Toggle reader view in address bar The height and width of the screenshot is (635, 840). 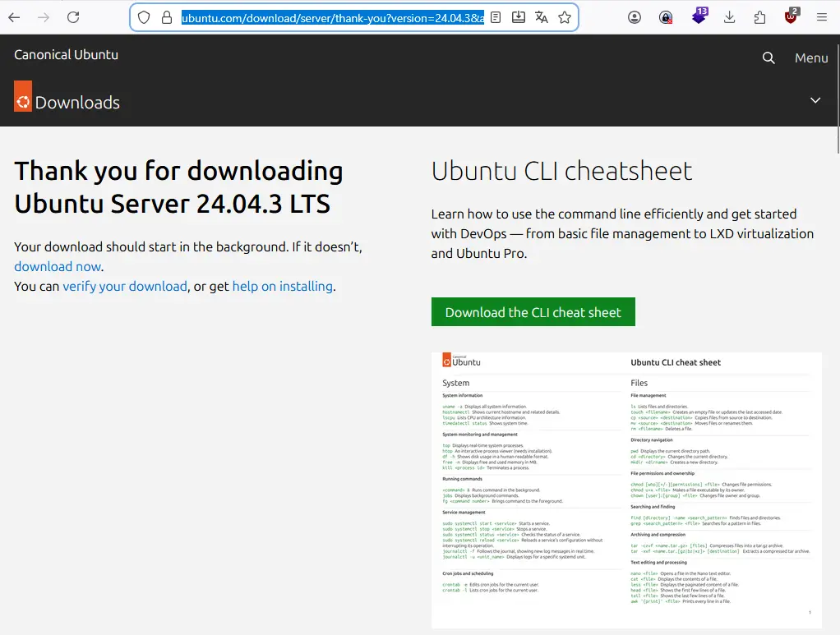[x=496, y=17]
